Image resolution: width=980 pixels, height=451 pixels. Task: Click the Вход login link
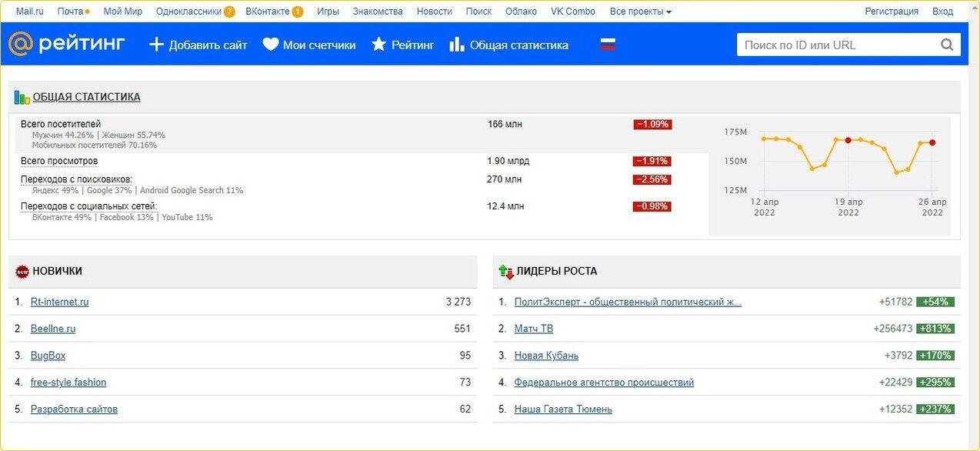pos(942,12)
